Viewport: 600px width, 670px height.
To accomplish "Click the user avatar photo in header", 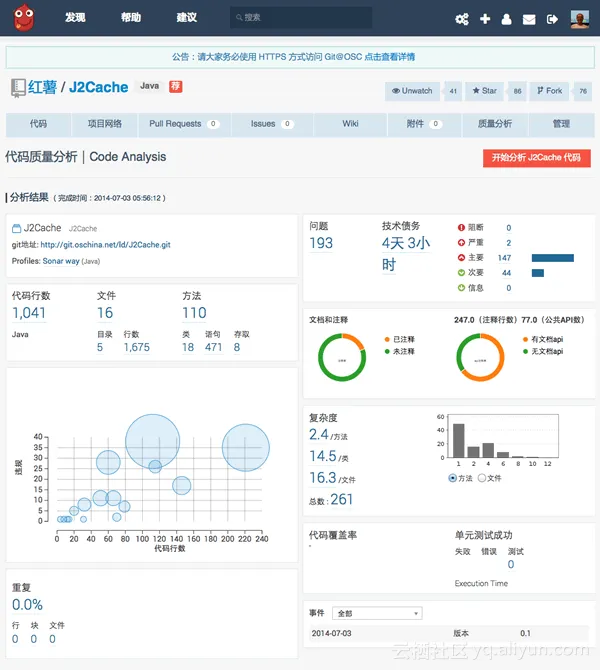I will point(580,19).
